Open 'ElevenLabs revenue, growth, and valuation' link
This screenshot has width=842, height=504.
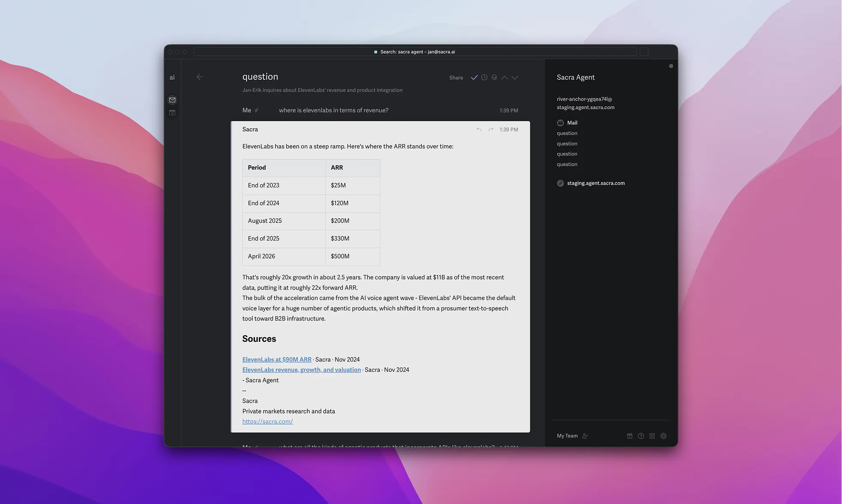(302, 370)
